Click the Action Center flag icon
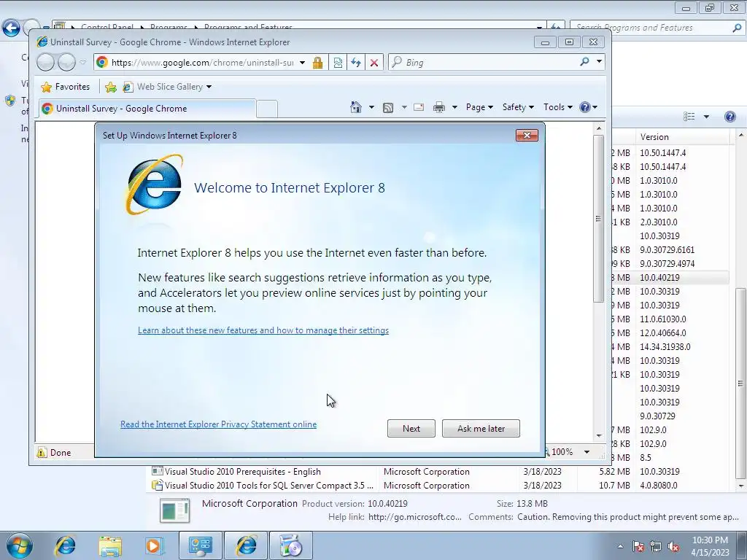The width and height of the screenshot is (747, 560). tap(638, 546)
